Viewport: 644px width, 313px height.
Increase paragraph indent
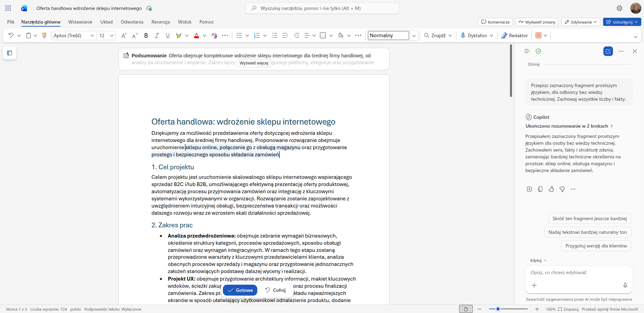click(296, 35)
